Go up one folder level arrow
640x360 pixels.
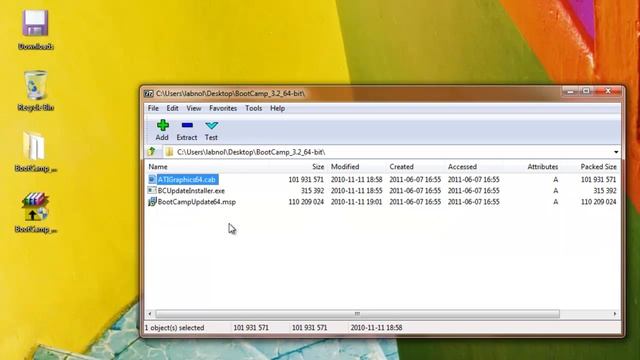(152, 152)
